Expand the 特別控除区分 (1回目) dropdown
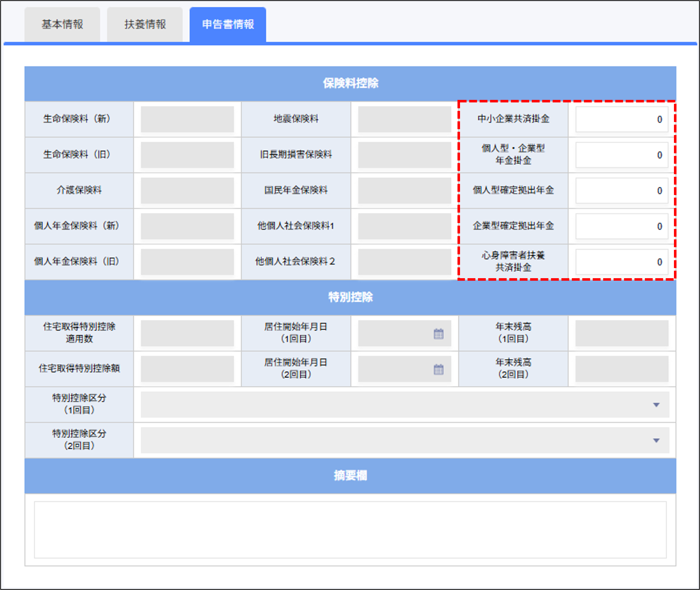The image size is (700, 590). 656,405
